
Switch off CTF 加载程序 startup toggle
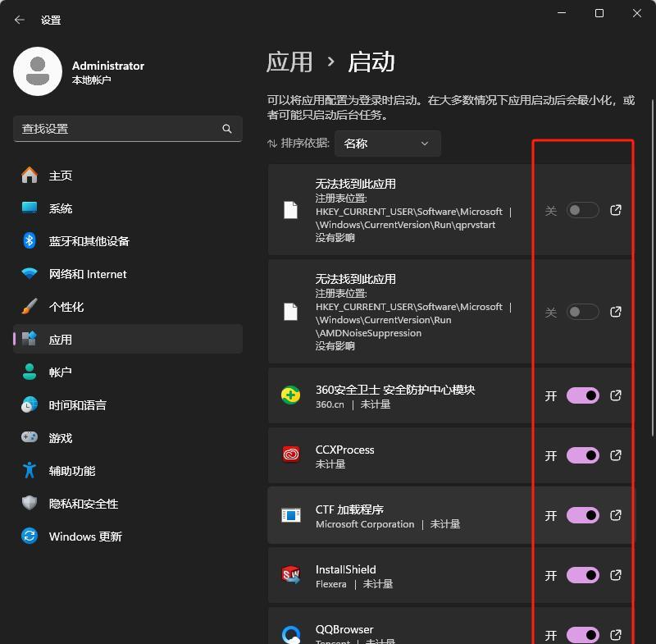point(582,515)
